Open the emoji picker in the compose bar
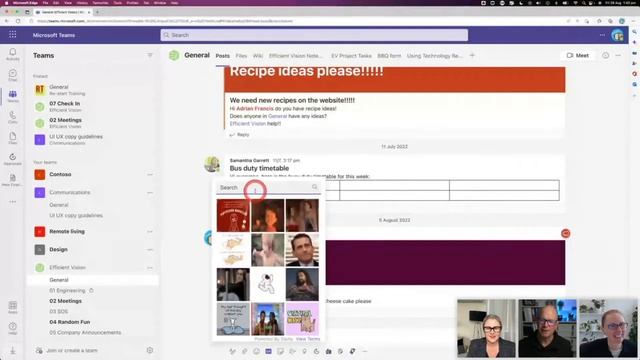The height and width of the screenshot is (360, 640). click(x=256, y=351)
